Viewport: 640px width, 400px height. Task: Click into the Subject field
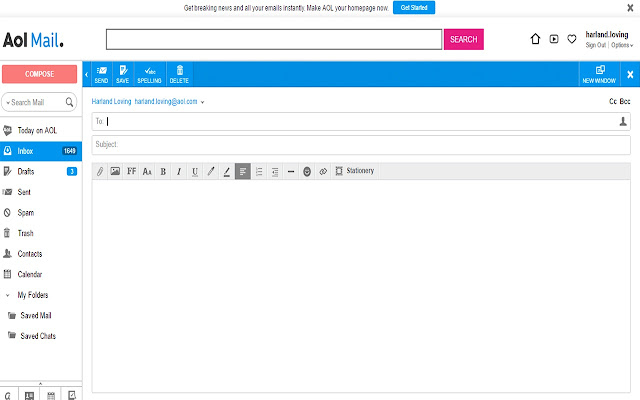(x=361, y=144)
